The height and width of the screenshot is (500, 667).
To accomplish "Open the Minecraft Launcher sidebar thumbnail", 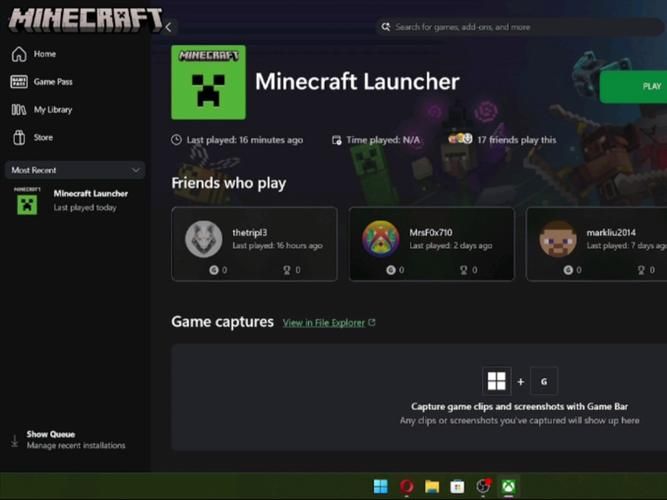I will [27, 201].
